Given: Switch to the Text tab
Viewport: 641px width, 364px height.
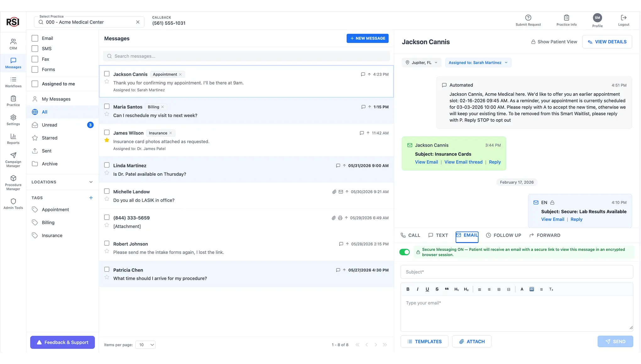Looking at the screenshot, I should [x=438, y=235].
